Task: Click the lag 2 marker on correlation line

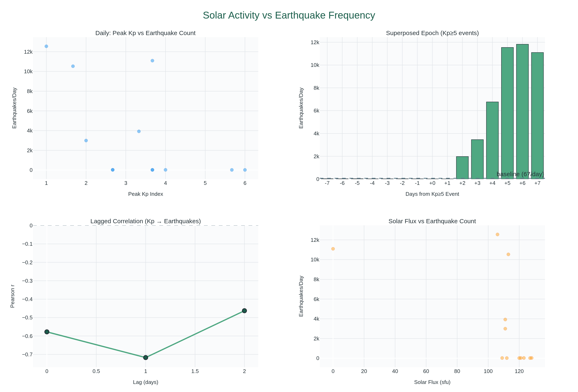Action: (x=244, y=311)
